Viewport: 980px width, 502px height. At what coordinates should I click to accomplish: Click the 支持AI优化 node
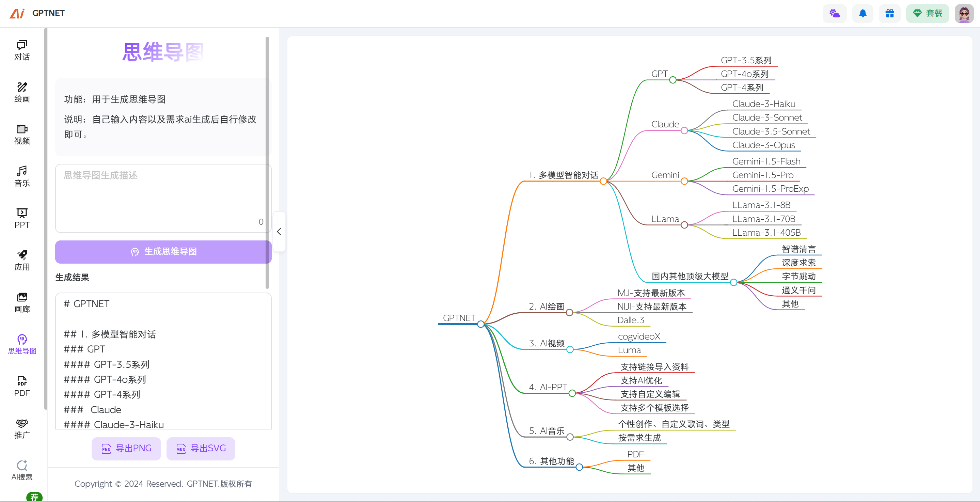tap(641, 380)
